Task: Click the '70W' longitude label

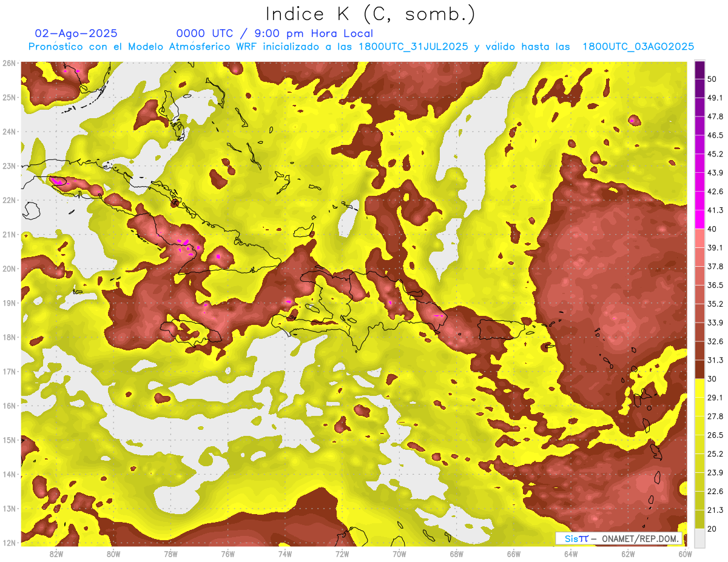Action: tap(399, 554)
